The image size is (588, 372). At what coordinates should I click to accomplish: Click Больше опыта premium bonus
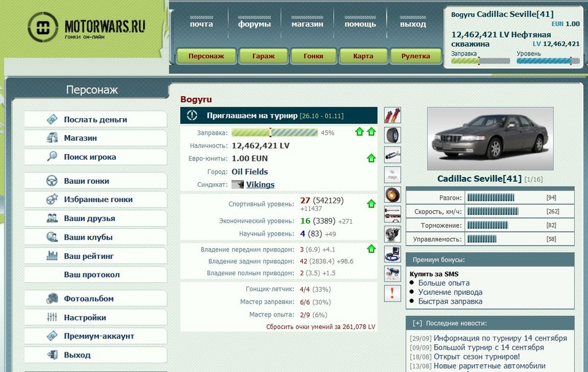point(444,283)
